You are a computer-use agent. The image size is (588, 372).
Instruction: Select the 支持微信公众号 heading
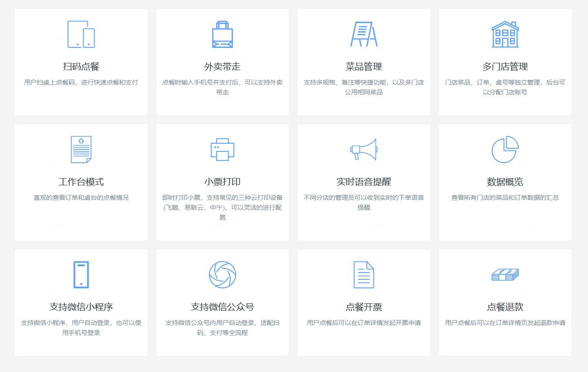(x=223, y=307)
